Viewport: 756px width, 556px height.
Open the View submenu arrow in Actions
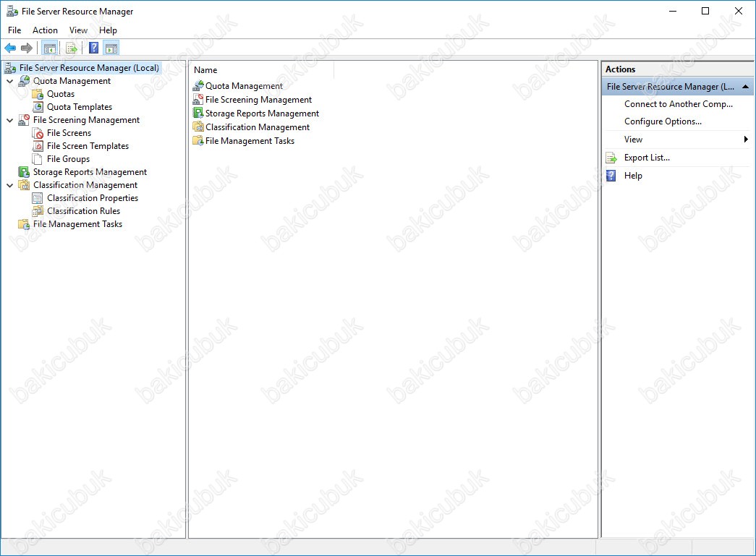(x=746, y=140)
